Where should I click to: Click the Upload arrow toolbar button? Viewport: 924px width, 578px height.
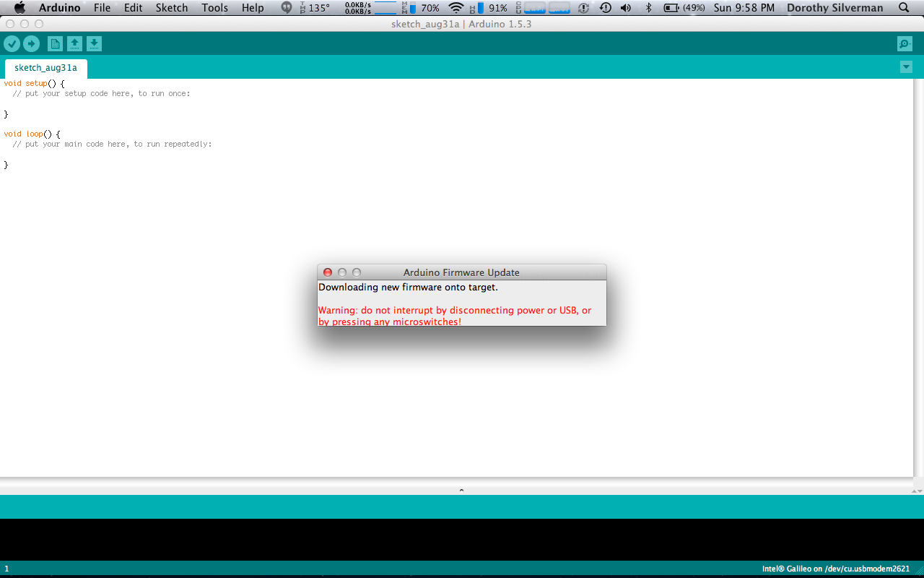[x=31, y=44]
